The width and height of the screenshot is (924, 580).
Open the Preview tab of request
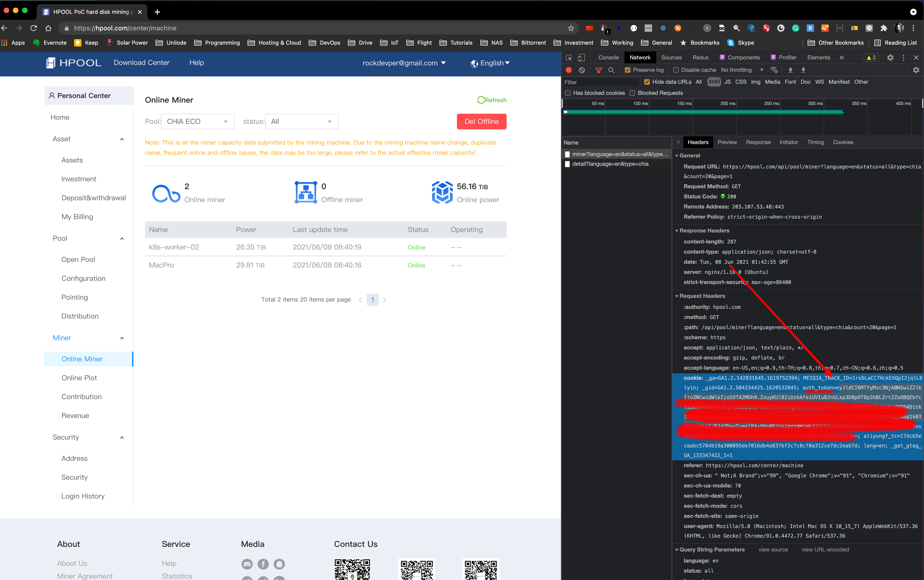pyautogui.click(x=727, y=142)
